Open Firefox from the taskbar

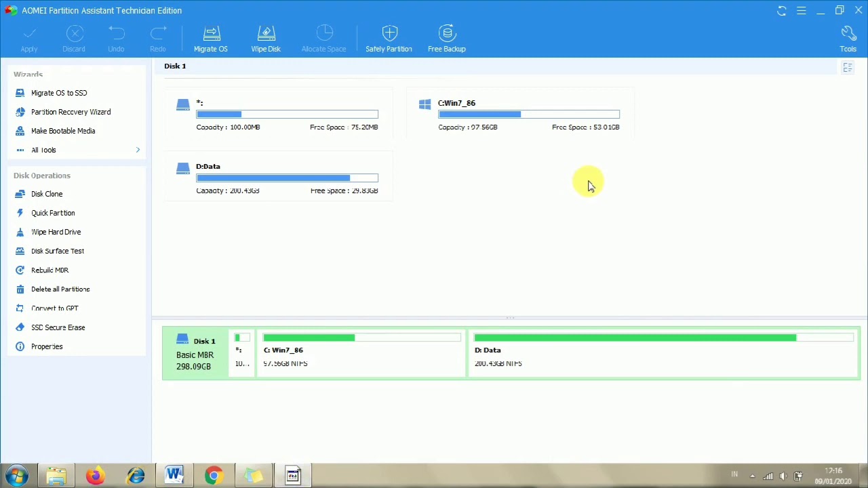tap(96, 476)
